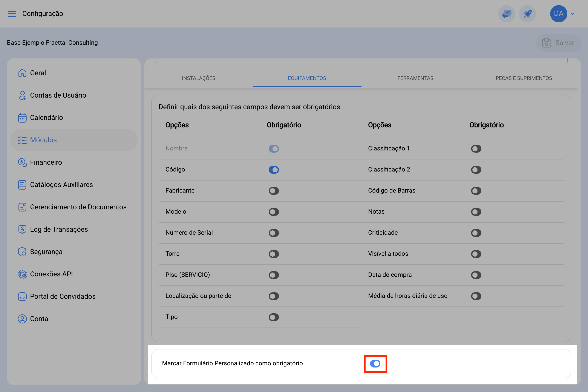This screenshot has width=588, height=392.
Task: Open the AI chat assistant icon
Action: [x=507, y=14]
